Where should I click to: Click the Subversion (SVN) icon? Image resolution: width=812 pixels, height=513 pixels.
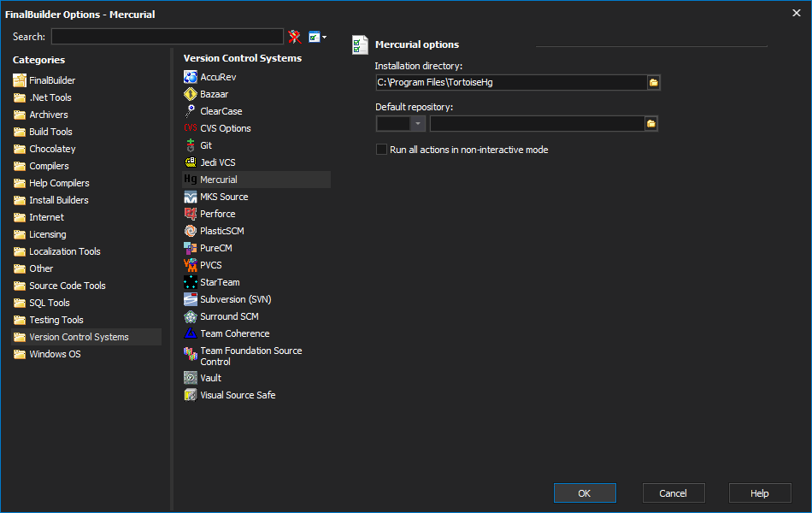(x=191, y=299)
